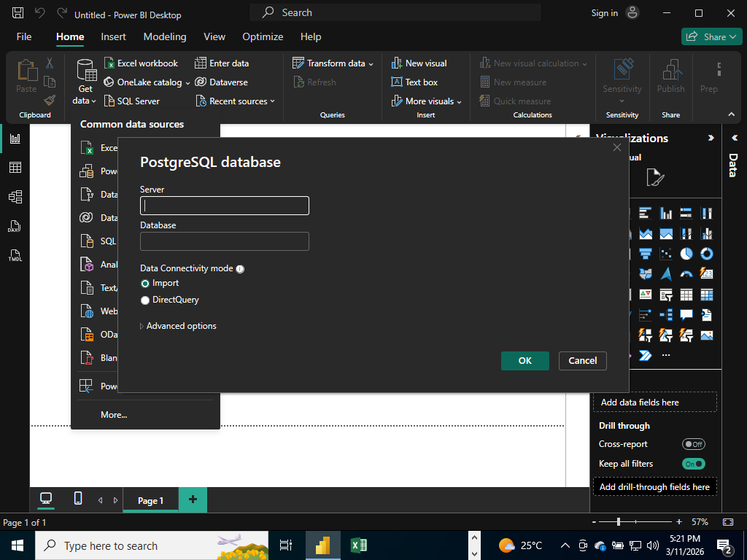Insert the table visual
747x560 pixels.
(686, 295)
